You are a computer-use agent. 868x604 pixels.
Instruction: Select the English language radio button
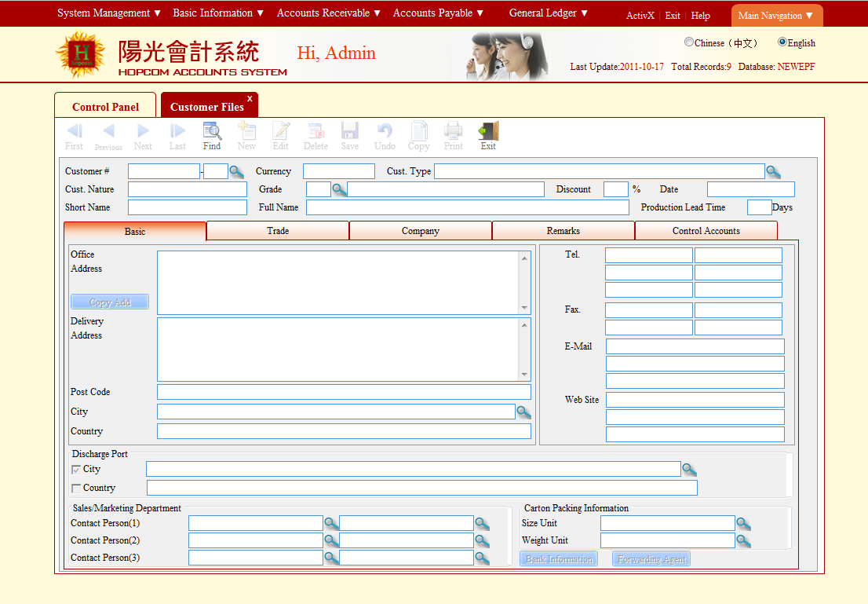pyautogui.click(x=782, y=42)
